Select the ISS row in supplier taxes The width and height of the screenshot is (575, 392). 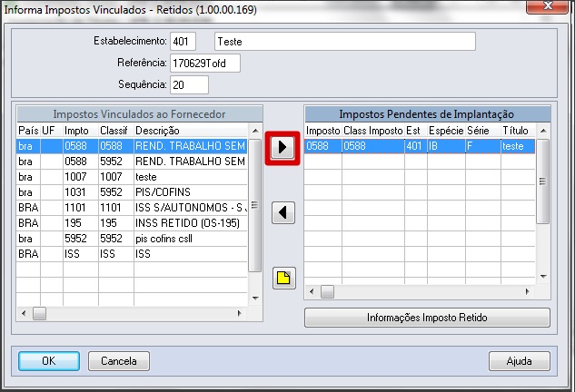[x=132, y=254]
